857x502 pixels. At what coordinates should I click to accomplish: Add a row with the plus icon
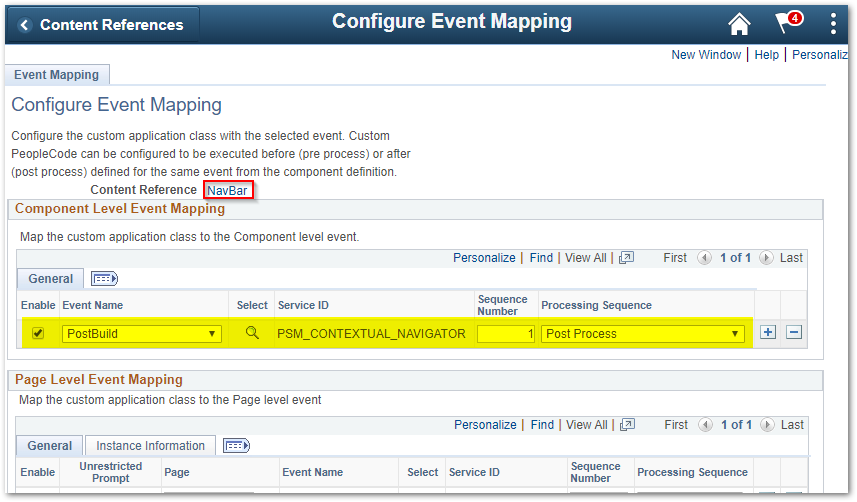point(767,332)
